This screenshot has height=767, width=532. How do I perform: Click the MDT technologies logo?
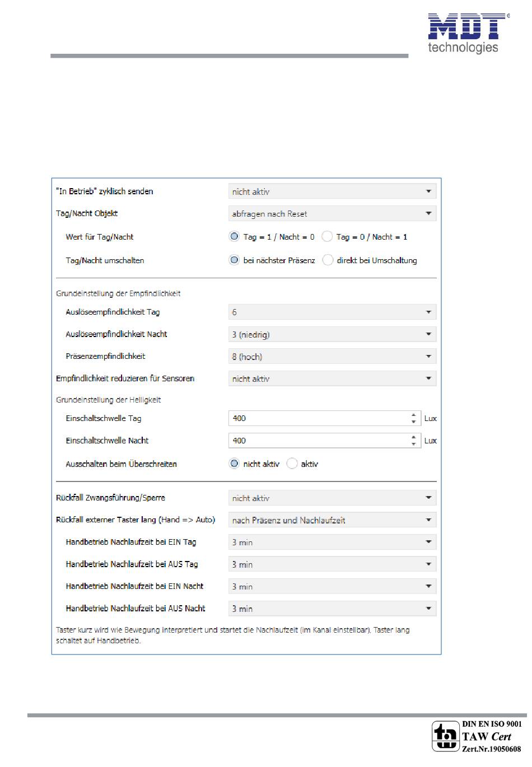click(x=468, y=34)
